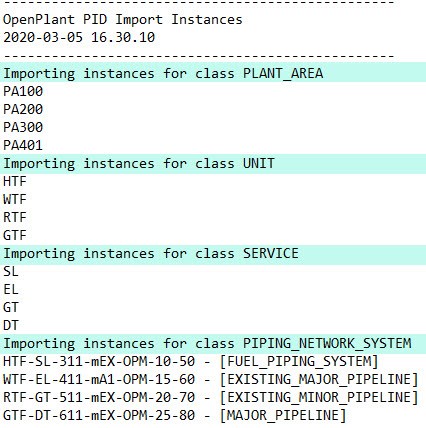Click the PA401 plant area entry
Viewport: 426px width, 428px height.
pyautogui.click(x=23, y=145)
